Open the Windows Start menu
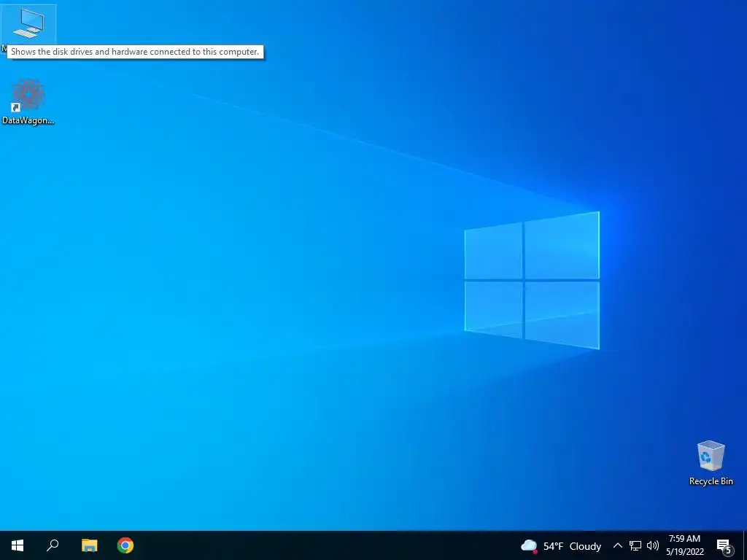Image resolution: width=747 pixels, height=560 pixels. 18,545
